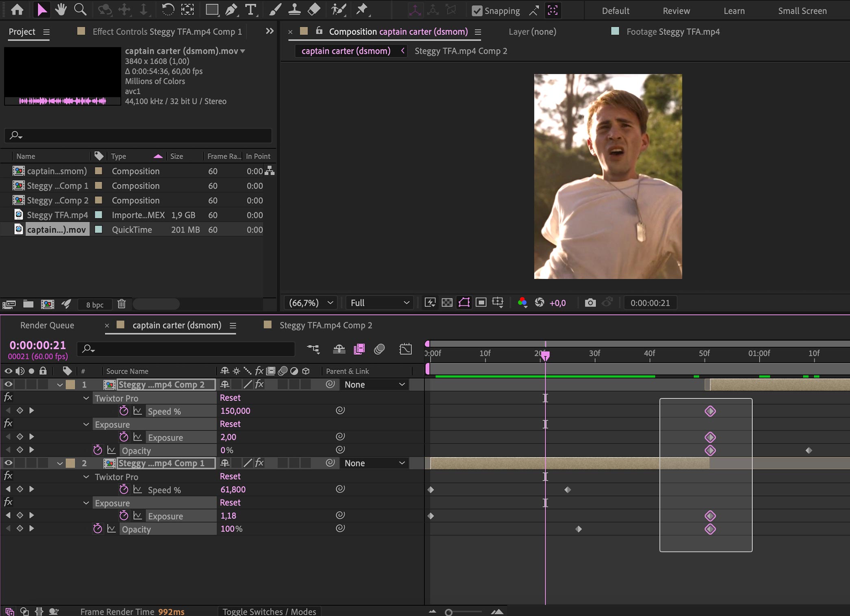
Task: Select the Review workspace
Action: point(676,11)
